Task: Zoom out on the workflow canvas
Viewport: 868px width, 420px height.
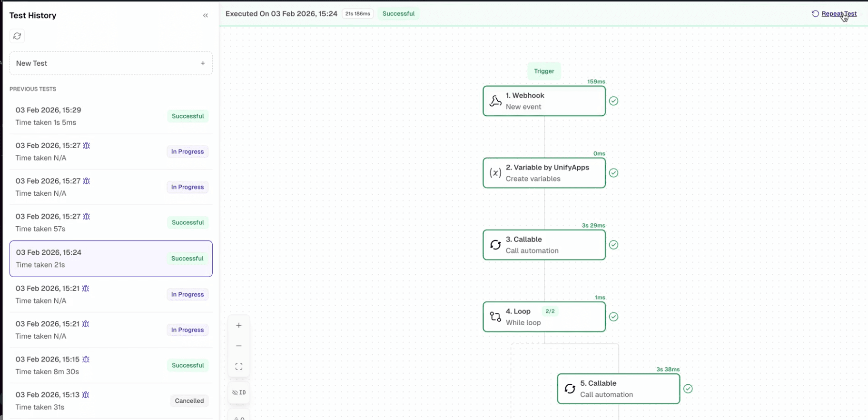Action: (239, 346)
